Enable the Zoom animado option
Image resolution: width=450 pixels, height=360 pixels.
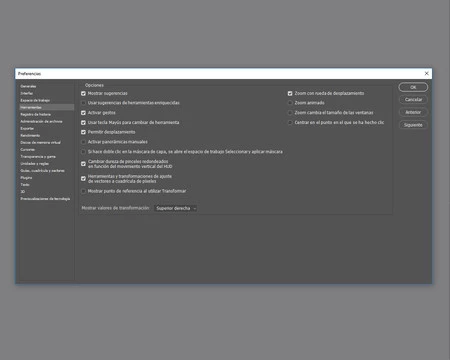tap(290, 103)
